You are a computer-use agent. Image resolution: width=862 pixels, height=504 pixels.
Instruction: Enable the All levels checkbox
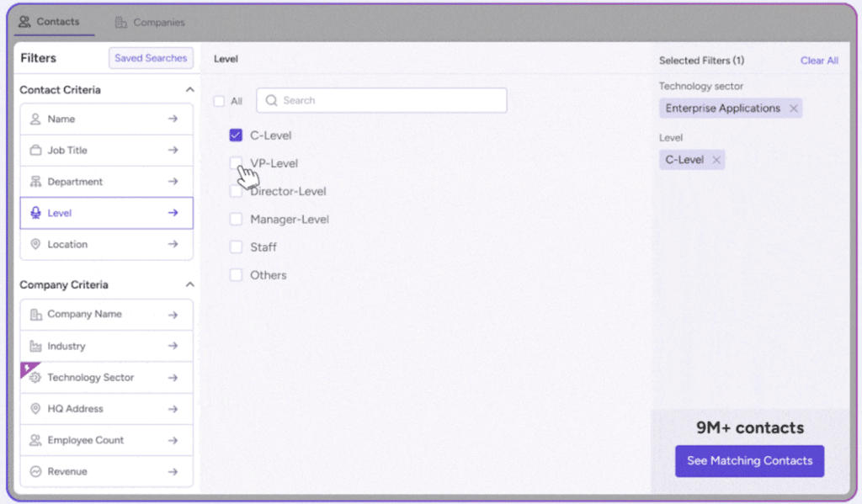click(x=219, y=101)
